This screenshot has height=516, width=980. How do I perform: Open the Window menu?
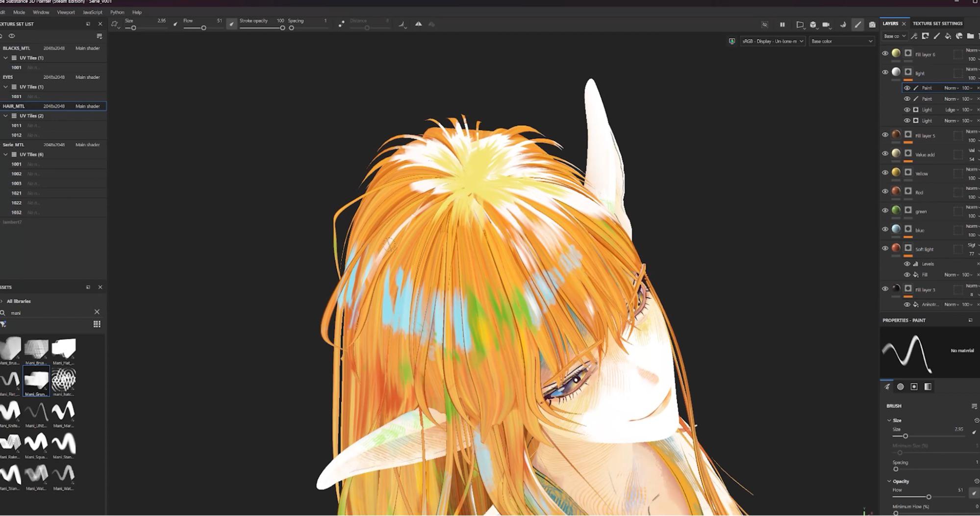(x=41, y=12)
